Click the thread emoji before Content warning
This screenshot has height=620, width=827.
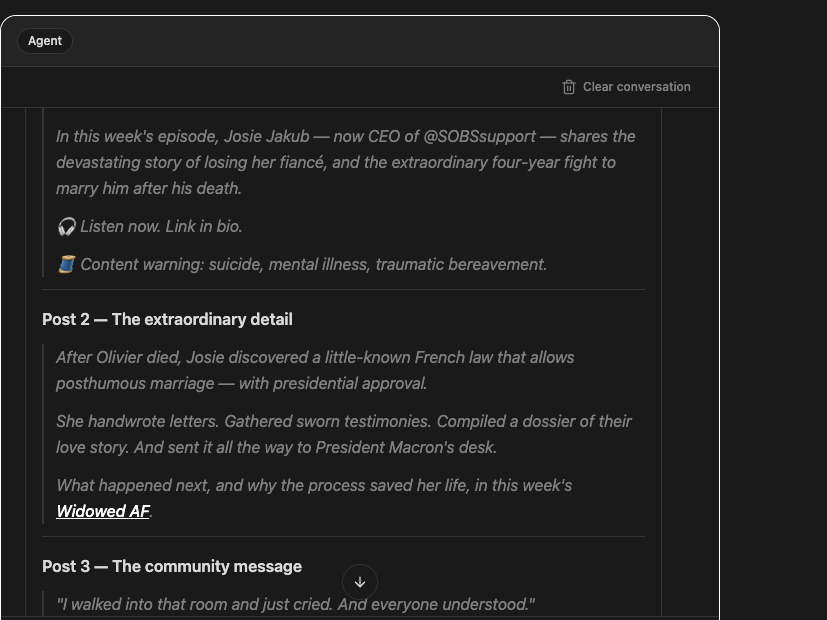[x=66, y=265]
